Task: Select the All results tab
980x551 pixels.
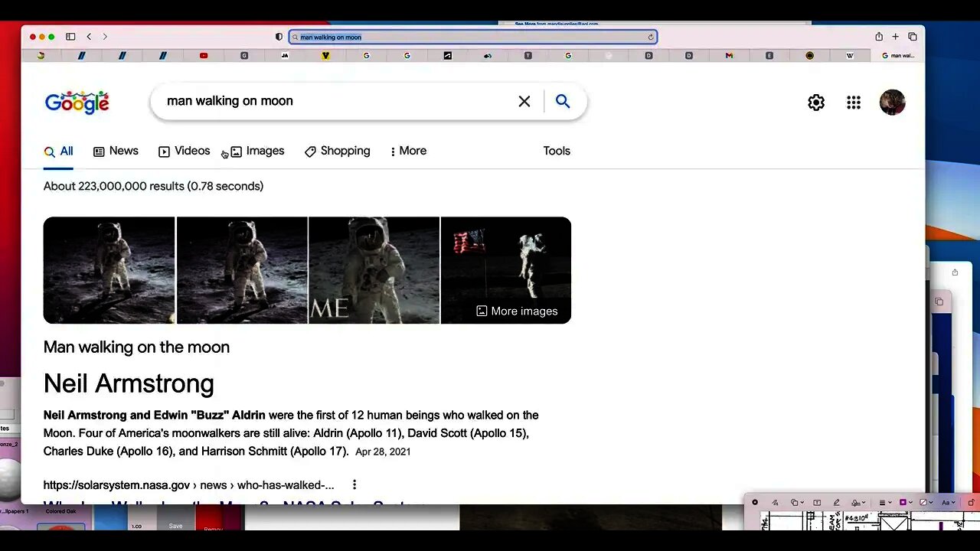Action: (x=58, y=152)
